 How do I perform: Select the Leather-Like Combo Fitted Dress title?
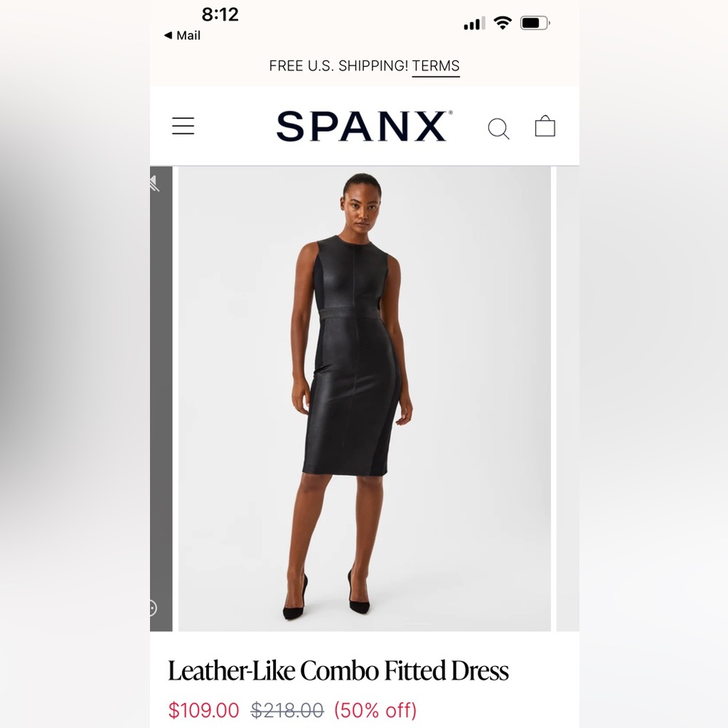tap(338, 671)
